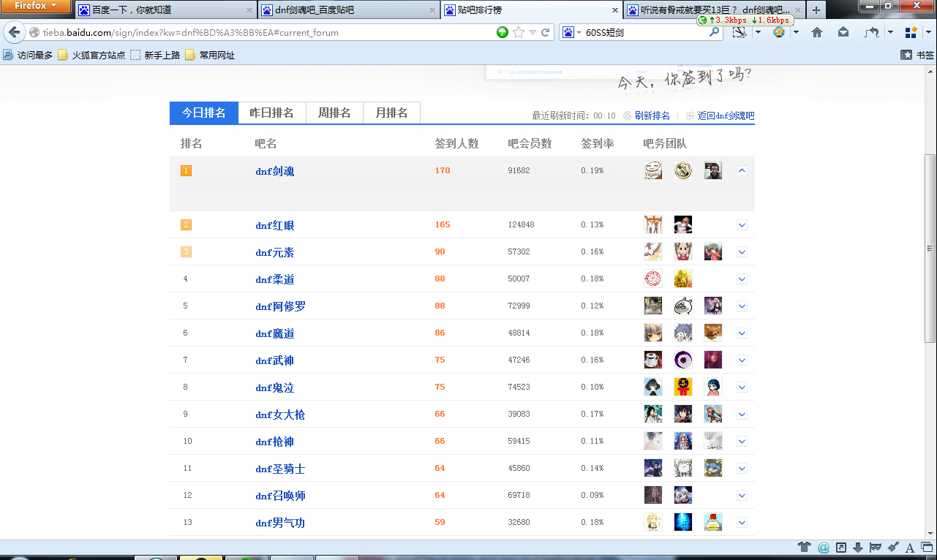
Task: Expand the dnf元素 row chevron
Action: pos(742,252)
